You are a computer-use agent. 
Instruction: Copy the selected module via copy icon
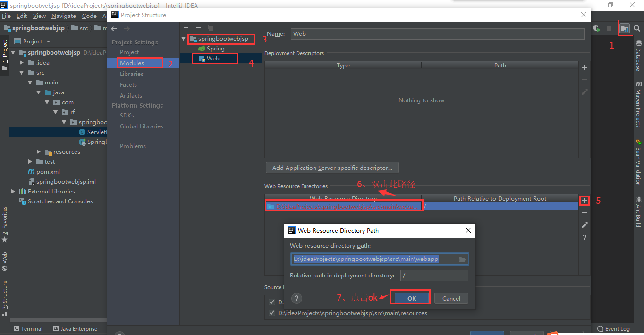pyautogui.click(x=211, y=28)
